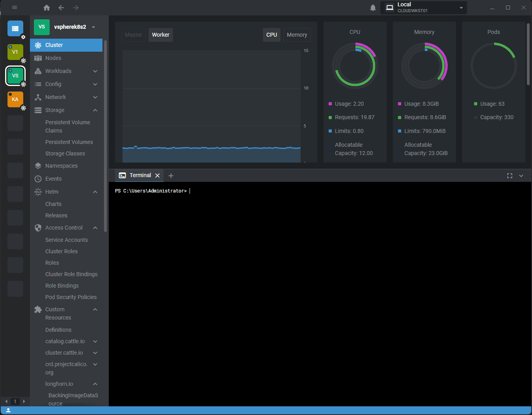Click the Pods capacity donut gauge

tap(493, 66)
